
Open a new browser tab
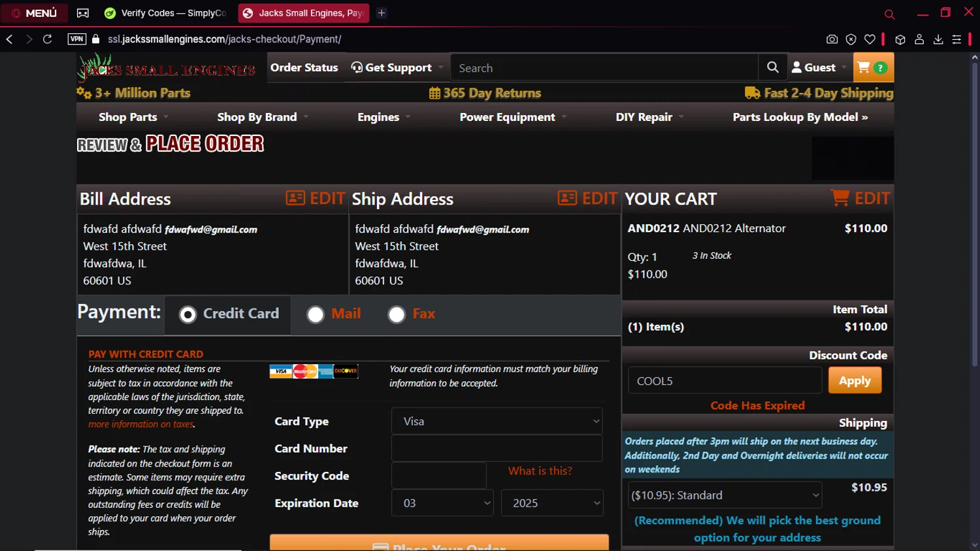[382, 13]
